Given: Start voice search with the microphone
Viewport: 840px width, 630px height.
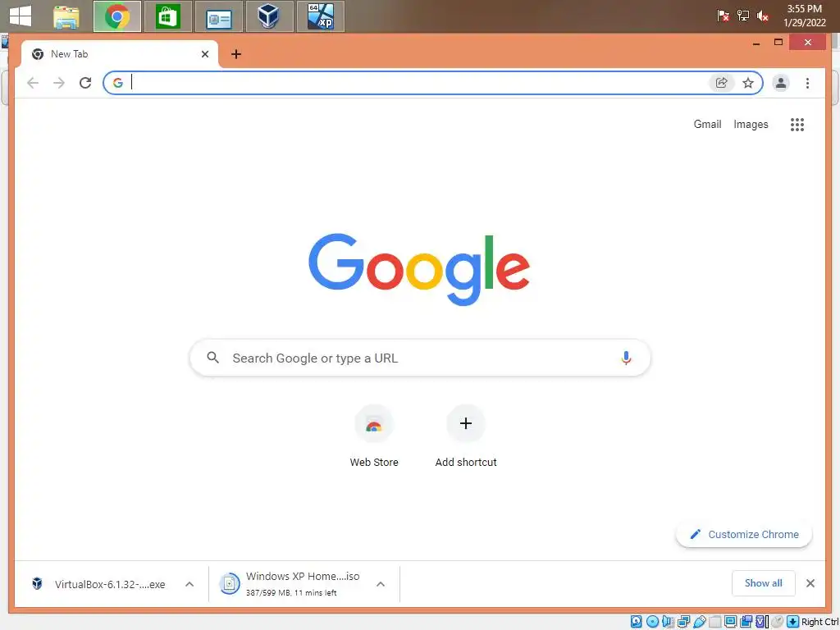Looking at the screenshot, I should (626, 358).
